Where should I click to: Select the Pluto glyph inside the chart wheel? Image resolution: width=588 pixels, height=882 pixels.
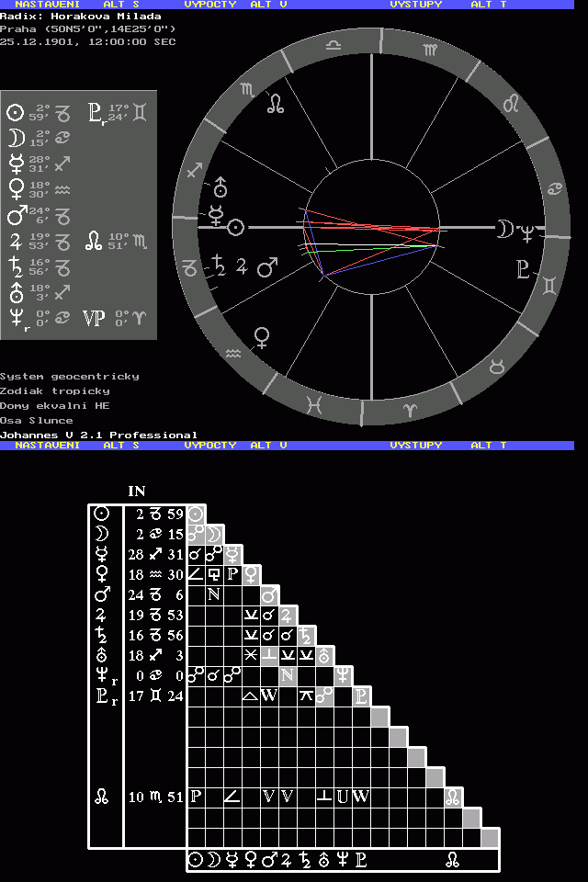click(x=524, y=269)
